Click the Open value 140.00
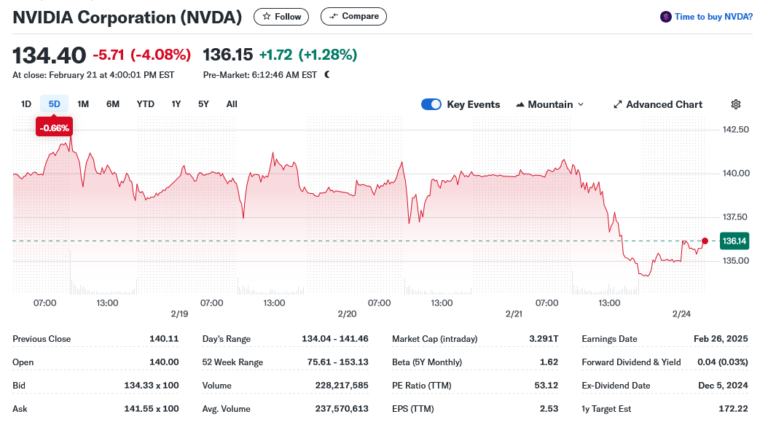Image resolution: width=768 pixels, height=425 pixels. (x=164, y=362)
